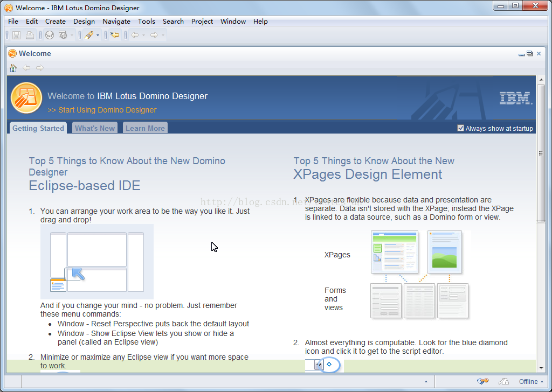Click the Domino Designer title bar app icon

point(9,8)
